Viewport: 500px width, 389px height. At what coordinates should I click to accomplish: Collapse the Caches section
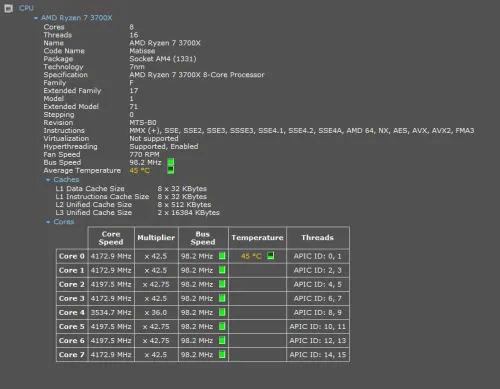(x=48, y=180)
